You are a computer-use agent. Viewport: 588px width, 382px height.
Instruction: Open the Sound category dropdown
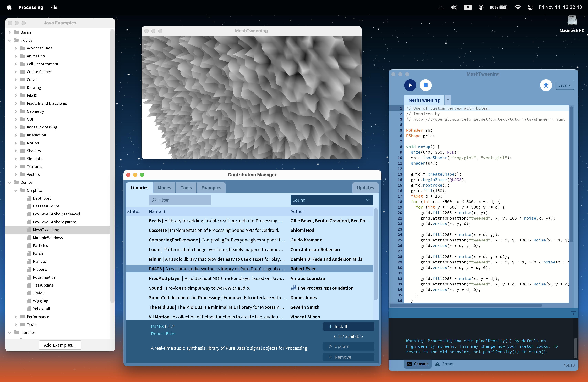[x=331, y=200]
